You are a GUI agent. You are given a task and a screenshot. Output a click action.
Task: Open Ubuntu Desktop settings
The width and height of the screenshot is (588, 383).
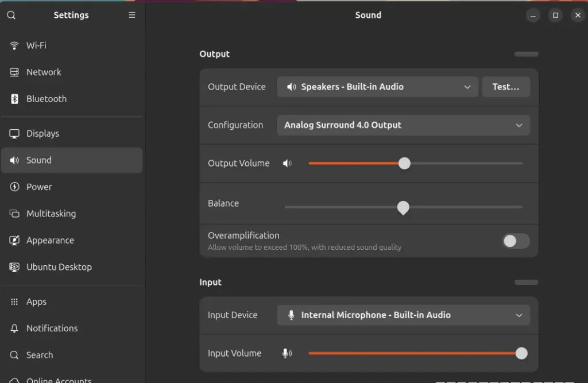72,266
